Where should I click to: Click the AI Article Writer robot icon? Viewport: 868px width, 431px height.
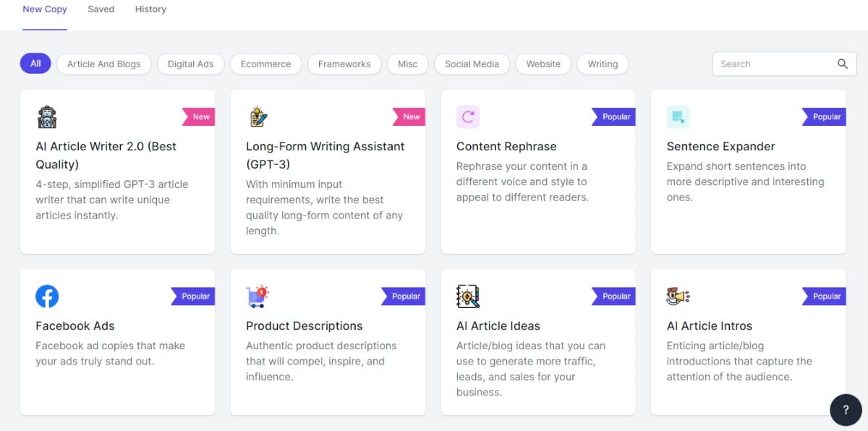(x=47, y=116)
